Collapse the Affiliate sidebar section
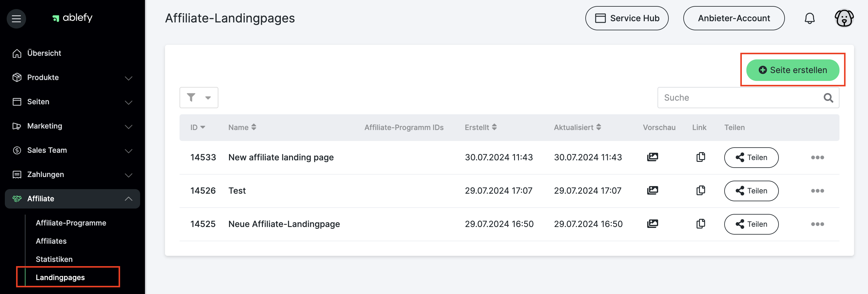Image resolution: width=868 pixels, height=294 pixels. coord(128,199)
